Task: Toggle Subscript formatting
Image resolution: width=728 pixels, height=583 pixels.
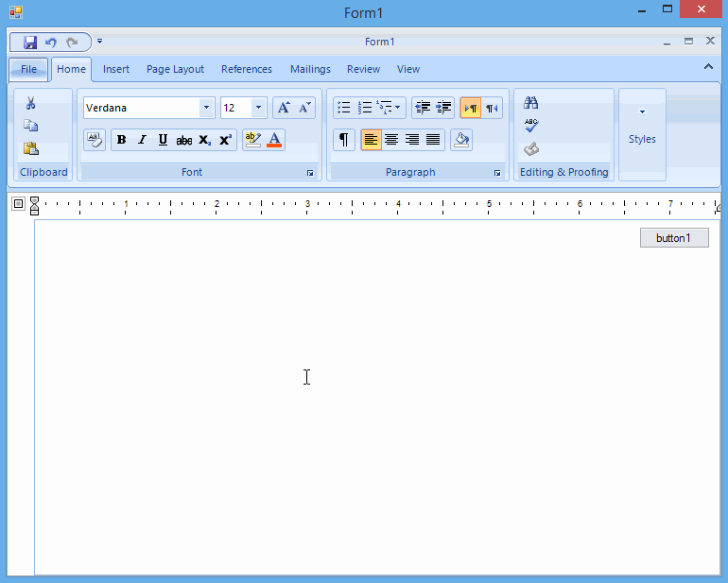Action: [205, 140]
